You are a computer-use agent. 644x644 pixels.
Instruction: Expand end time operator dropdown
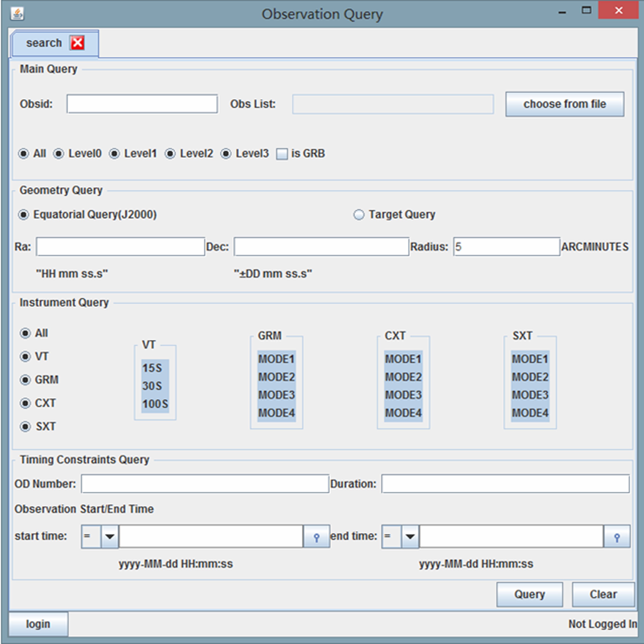(x=410, y=536)
